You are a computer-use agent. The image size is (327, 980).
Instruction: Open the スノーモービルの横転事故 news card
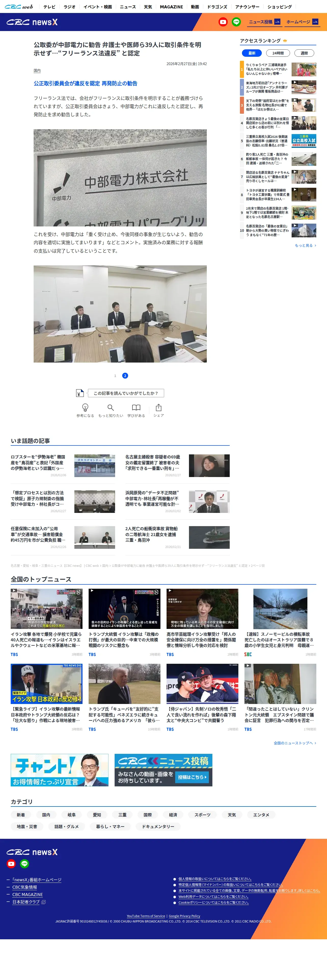(x=280, y=623)
